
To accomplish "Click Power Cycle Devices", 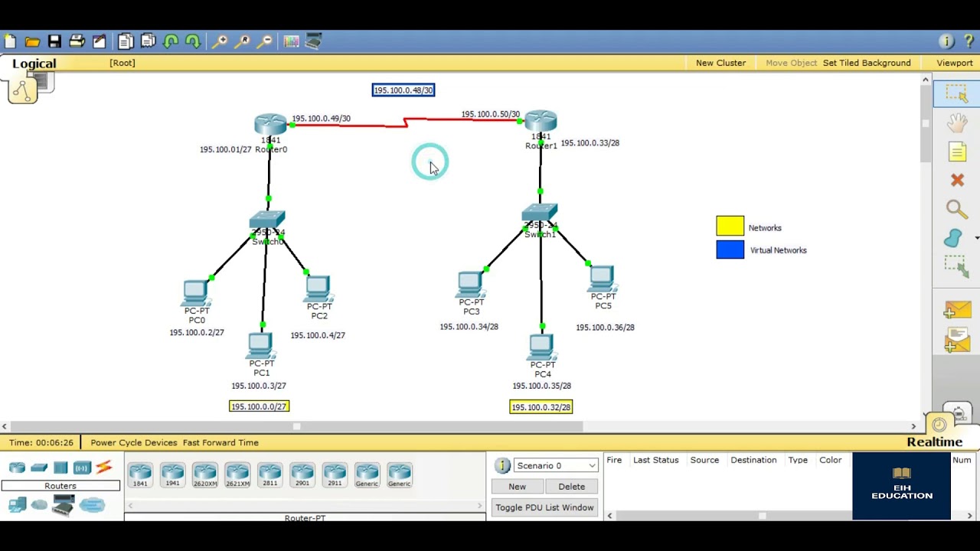I will (134, 442).
